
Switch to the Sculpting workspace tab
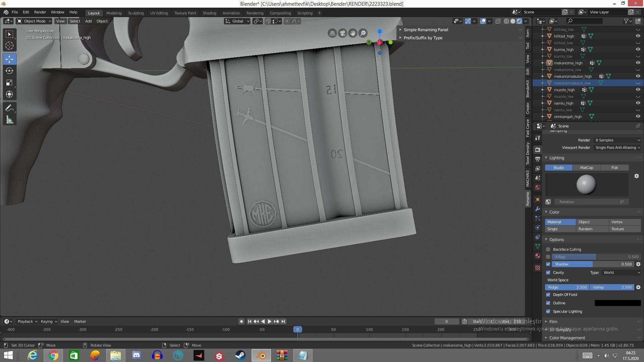pyautogui.click(x=136, y=13)
